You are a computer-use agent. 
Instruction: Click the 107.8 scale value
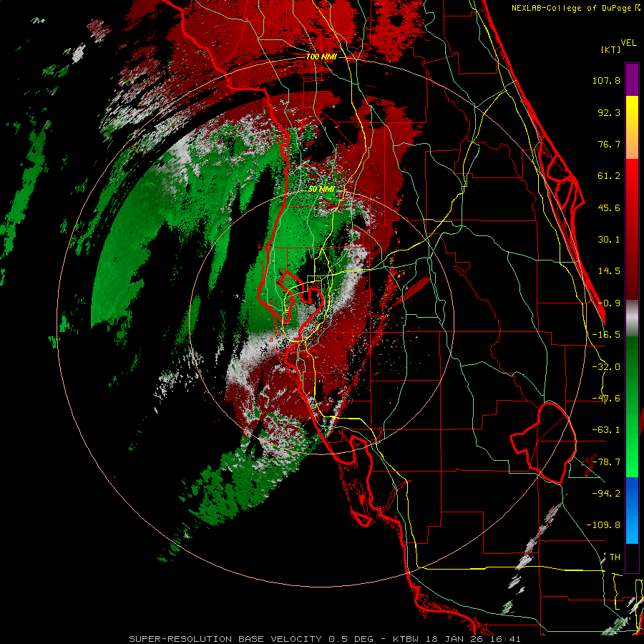606,80
